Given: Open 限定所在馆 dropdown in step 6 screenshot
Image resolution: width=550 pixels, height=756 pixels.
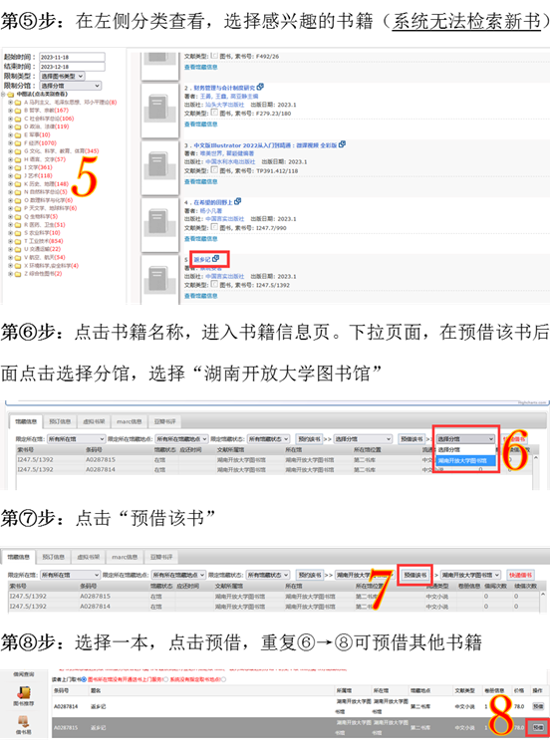Looking at the screenshot, I should (x=76, y=438).
